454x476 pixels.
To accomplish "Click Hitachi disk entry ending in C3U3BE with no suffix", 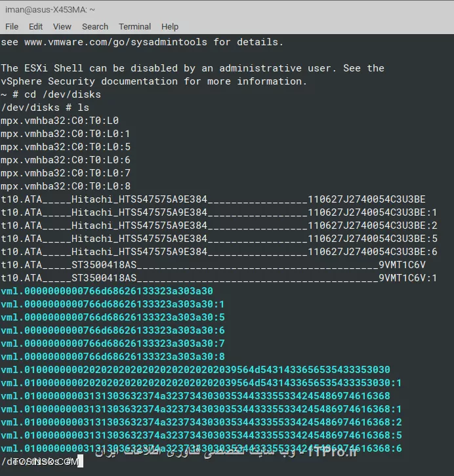I will pos(213,199).
